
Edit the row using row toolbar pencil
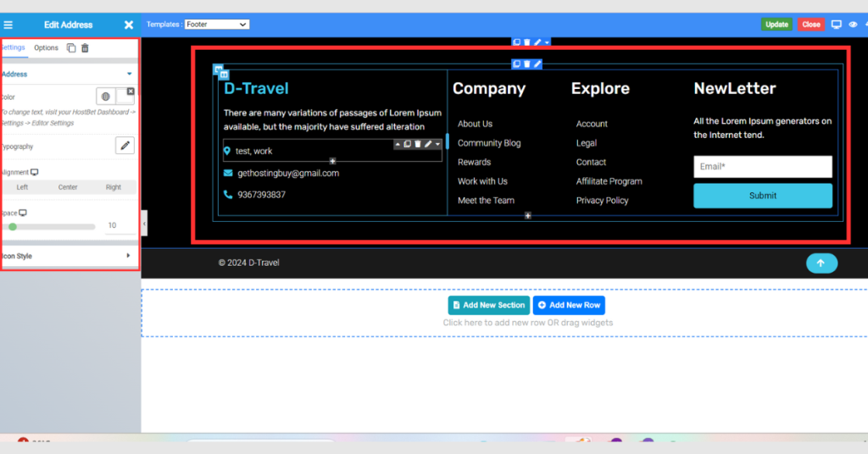click(537, 64)
